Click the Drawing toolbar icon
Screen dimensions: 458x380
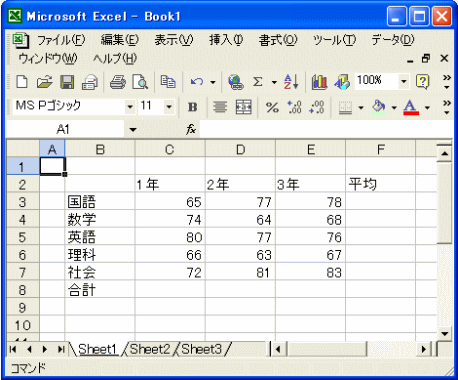coord(342,82)
